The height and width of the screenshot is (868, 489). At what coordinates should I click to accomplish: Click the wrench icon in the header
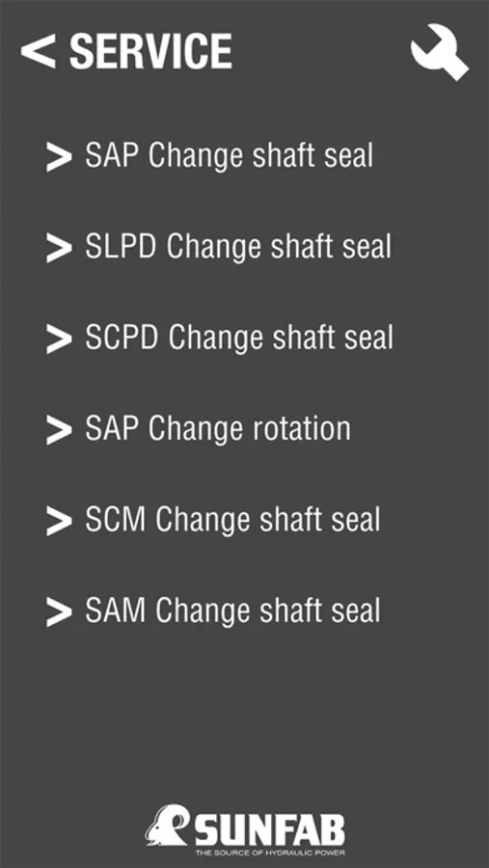[440, 51]
